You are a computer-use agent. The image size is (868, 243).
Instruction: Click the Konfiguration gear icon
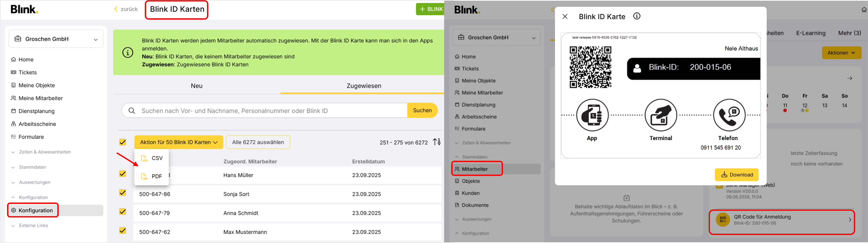point(13,210)
